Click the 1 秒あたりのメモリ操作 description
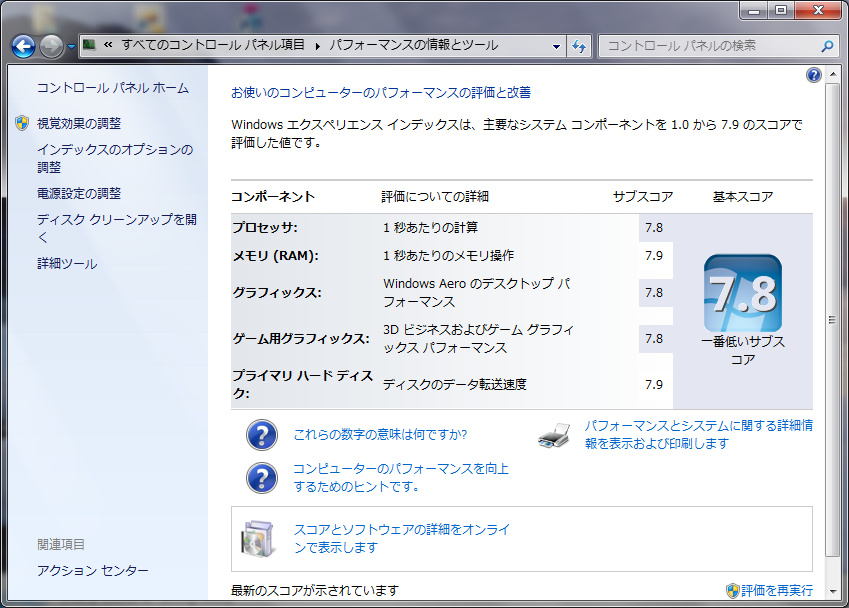849x608 pixels. pos(448,256)
